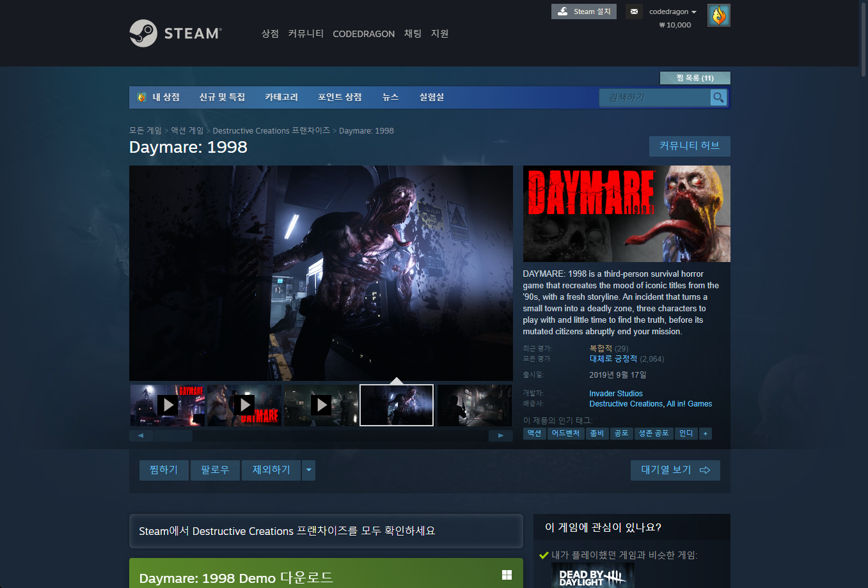Screen dimensions: 868x588
Task: Click the 대기열 보기 button
Action: (x=675, y=470)
